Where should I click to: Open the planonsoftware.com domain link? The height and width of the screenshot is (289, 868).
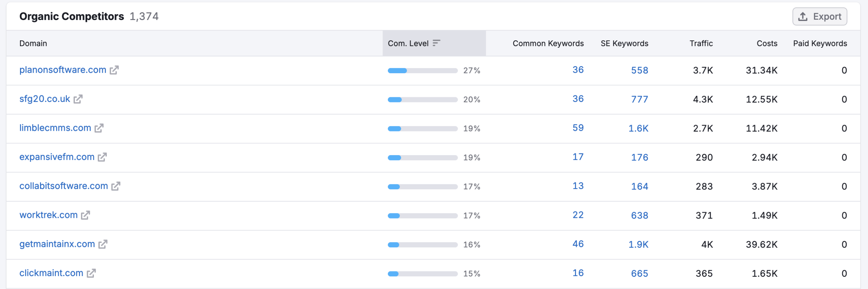click(63, 70)
